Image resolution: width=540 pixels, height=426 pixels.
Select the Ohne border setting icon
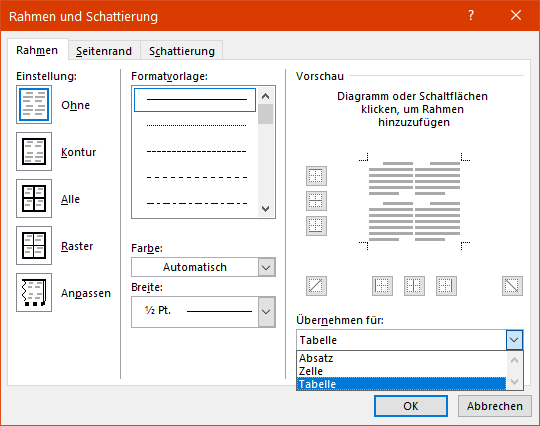pyautogui.click(x=34, y=105)
